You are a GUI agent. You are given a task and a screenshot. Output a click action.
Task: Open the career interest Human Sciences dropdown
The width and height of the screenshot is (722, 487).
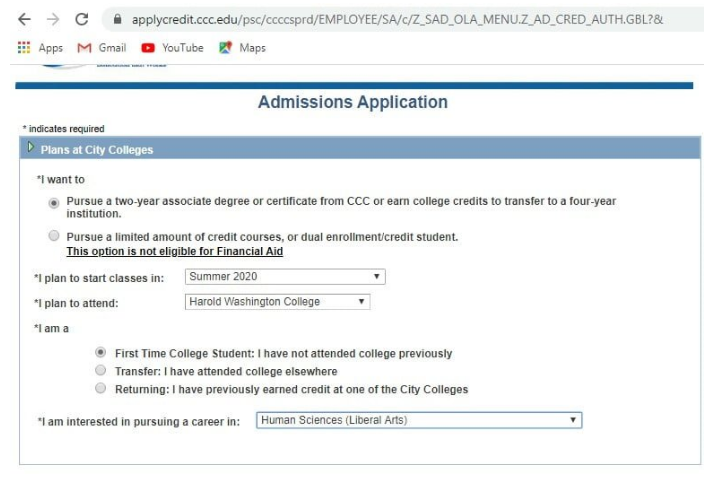(x=418, y=421)
